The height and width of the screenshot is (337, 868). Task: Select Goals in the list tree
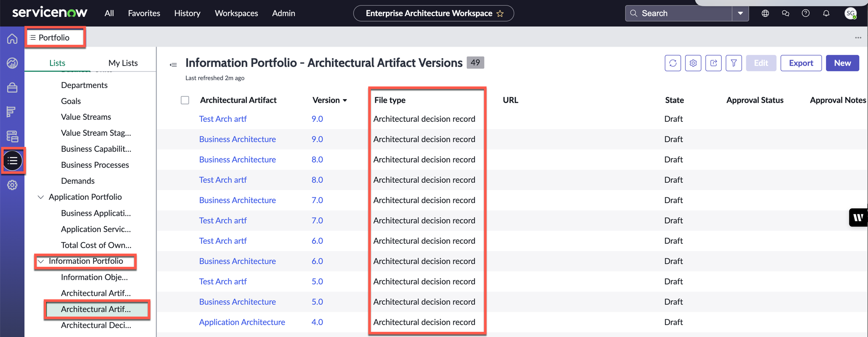pos(71,101)
